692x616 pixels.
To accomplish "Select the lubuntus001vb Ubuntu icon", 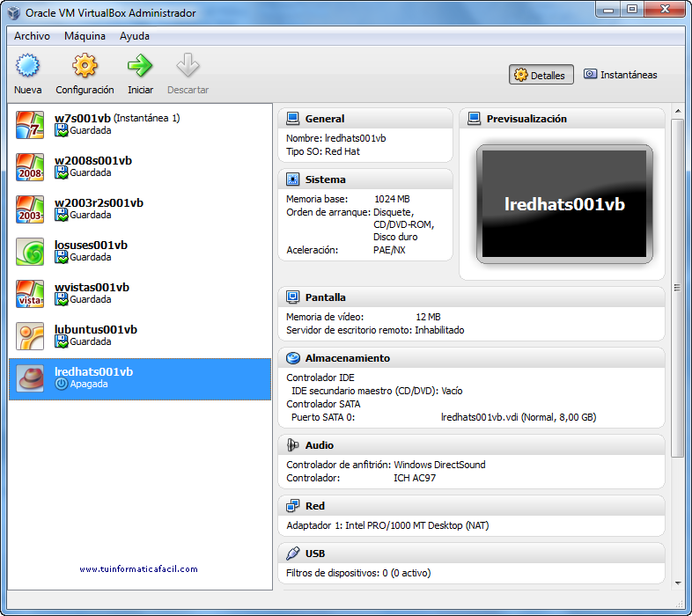I will click(x=30, y=336).
